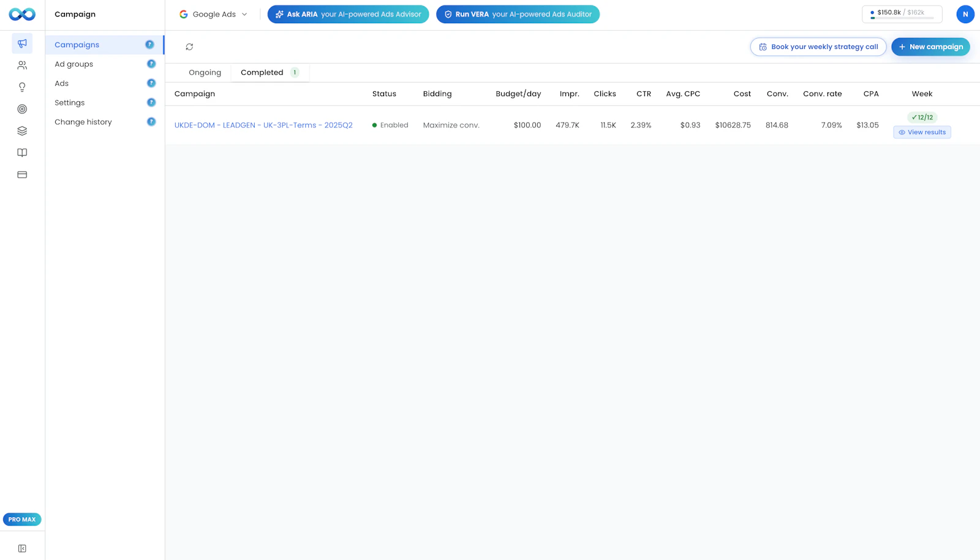Viewport: 980px width, 560px height.
Task: Open the lightbulb insights sidebar icon
Action: pyautogui.click(x=22, y=87)
